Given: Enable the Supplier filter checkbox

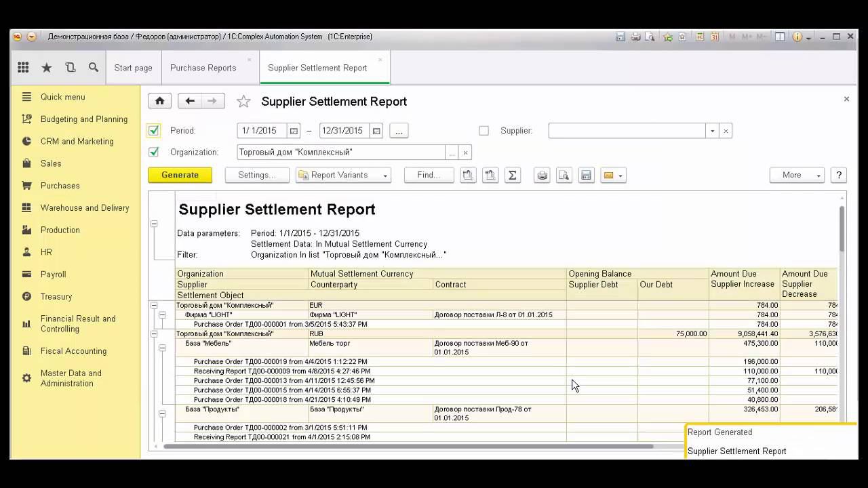Looking at the screenshot, I should (x=484, y=131).
